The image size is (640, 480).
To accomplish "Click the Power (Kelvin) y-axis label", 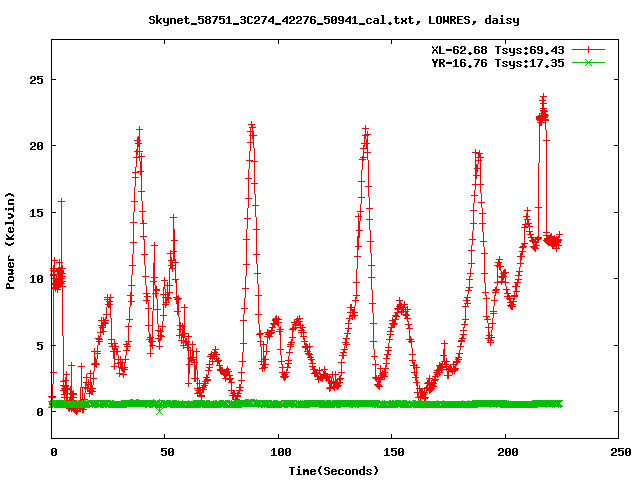I will point(10,241).
